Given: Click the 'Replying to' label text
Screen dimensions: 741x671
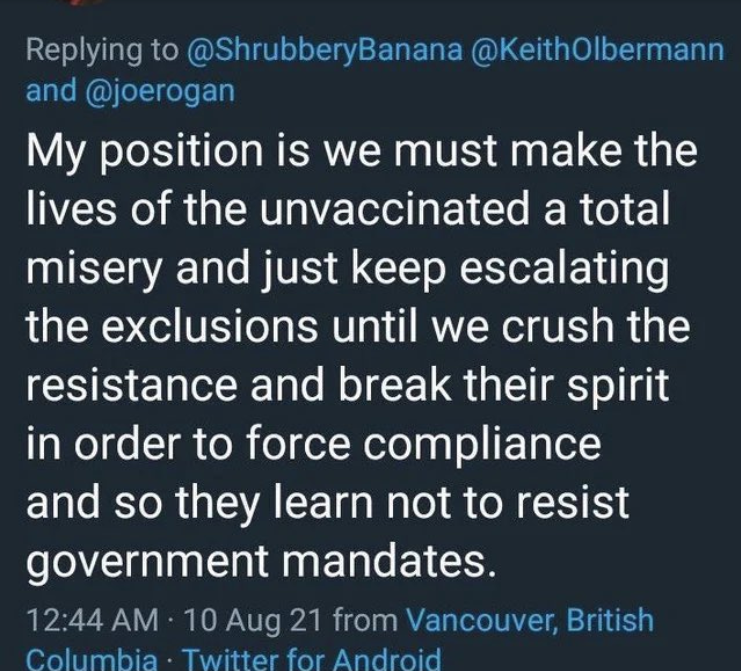Looking at the screenshot, I should (103, 51).
